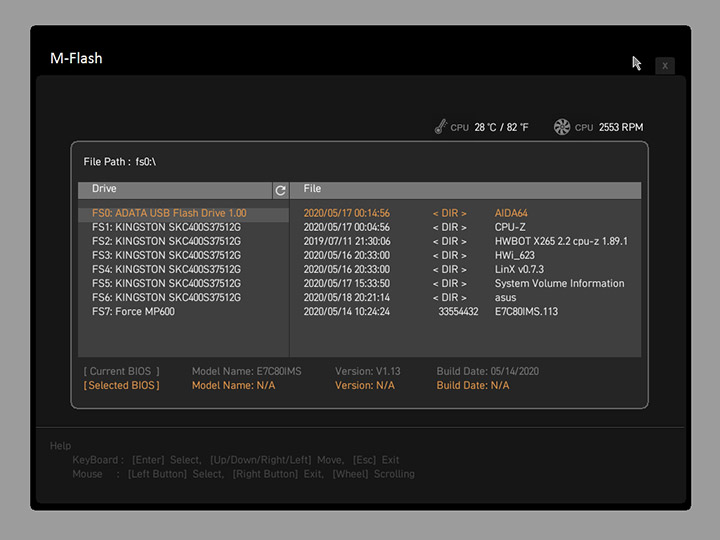Click the Selected BIOS label

[x=121, y=385]
